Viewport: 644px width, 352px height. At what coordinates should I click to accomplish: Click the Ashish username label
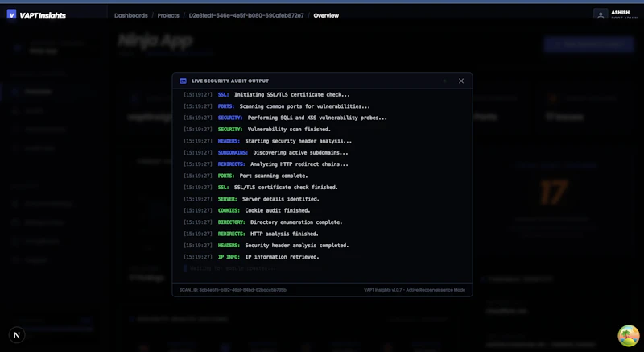click(x=620, y=13)
